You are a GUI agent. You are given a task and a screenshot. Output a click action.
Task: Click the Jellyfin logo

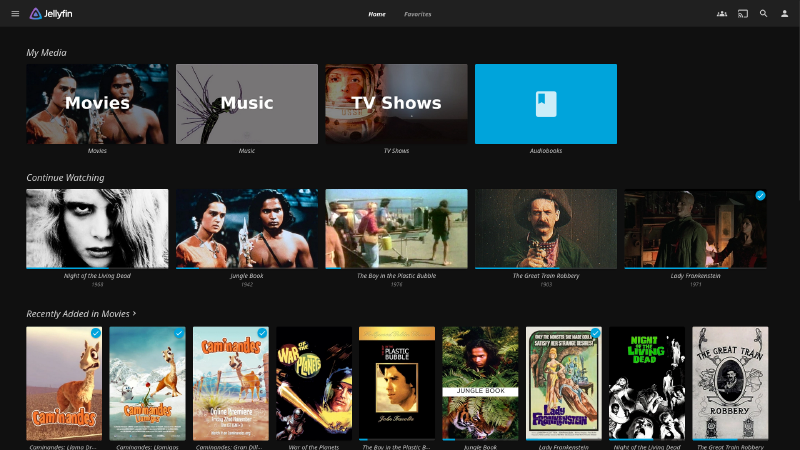(x=51, y=14)
